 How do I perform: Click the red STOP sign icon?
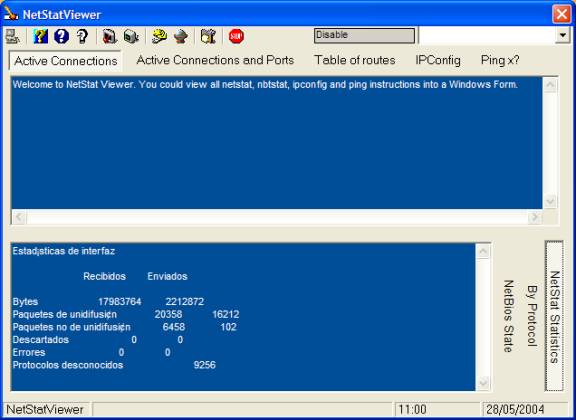tap(236, 36)
